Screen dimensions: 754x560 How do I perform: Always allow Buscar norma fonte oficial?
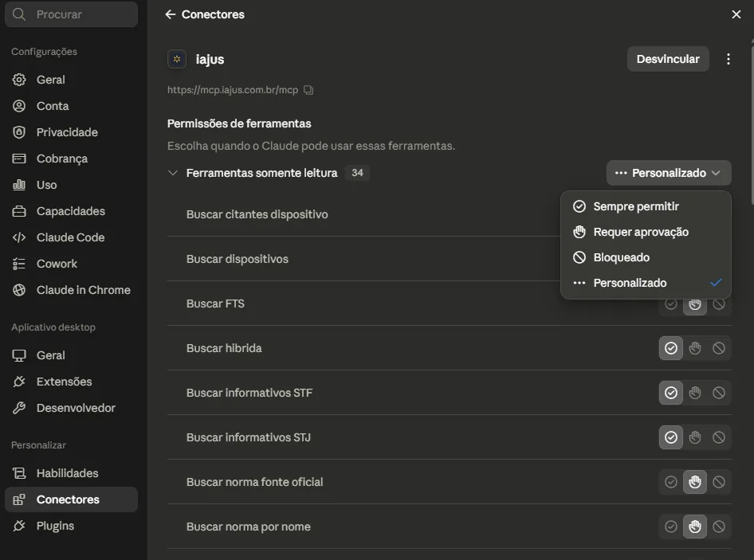coord(670,482)
